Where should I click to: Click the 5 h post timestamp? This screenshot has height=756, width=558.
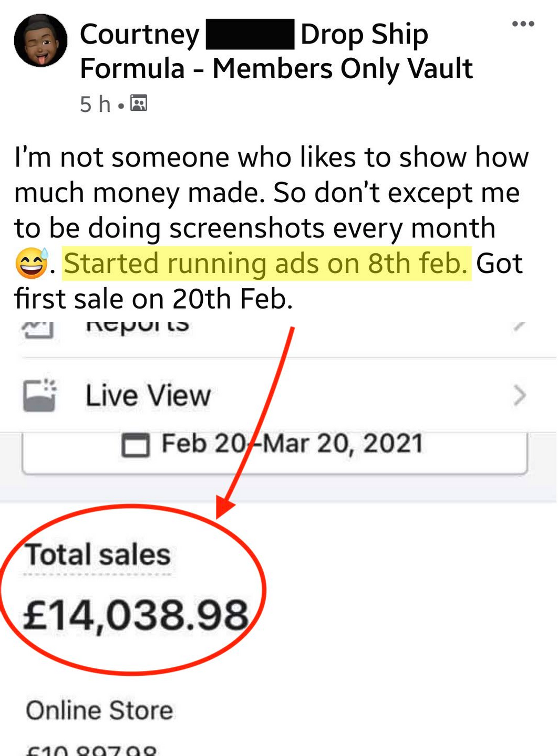click(x=95, y=104)
